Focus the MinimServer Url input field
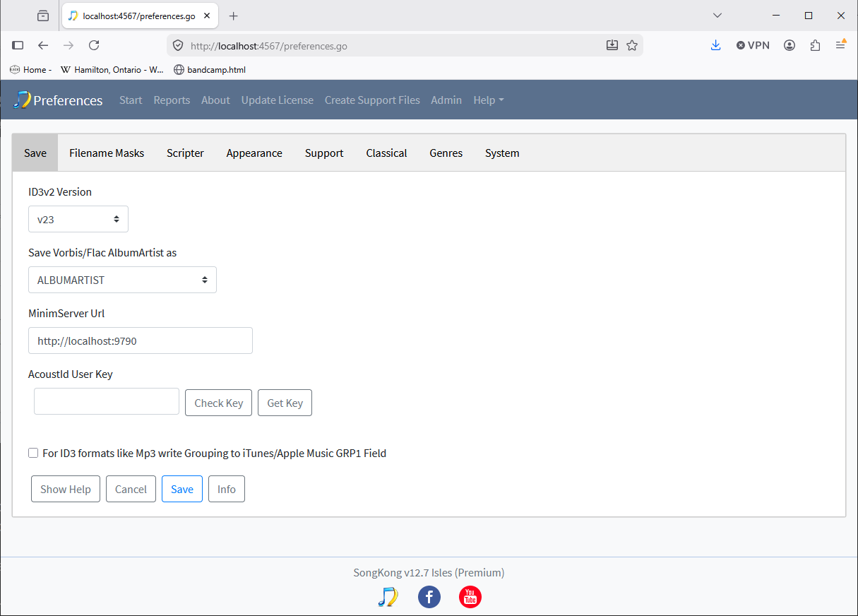Viewport: 858px width, 616px height. point(141,340)
